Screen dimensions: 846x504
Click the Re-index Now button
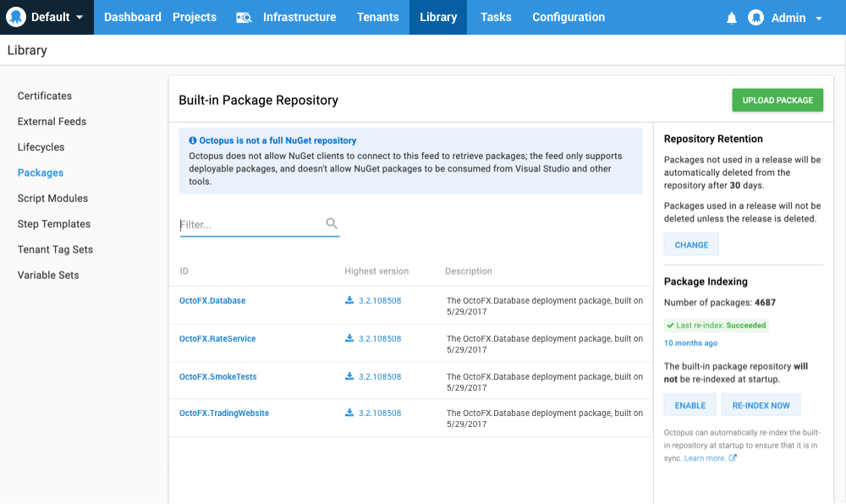tap(761, 404)
